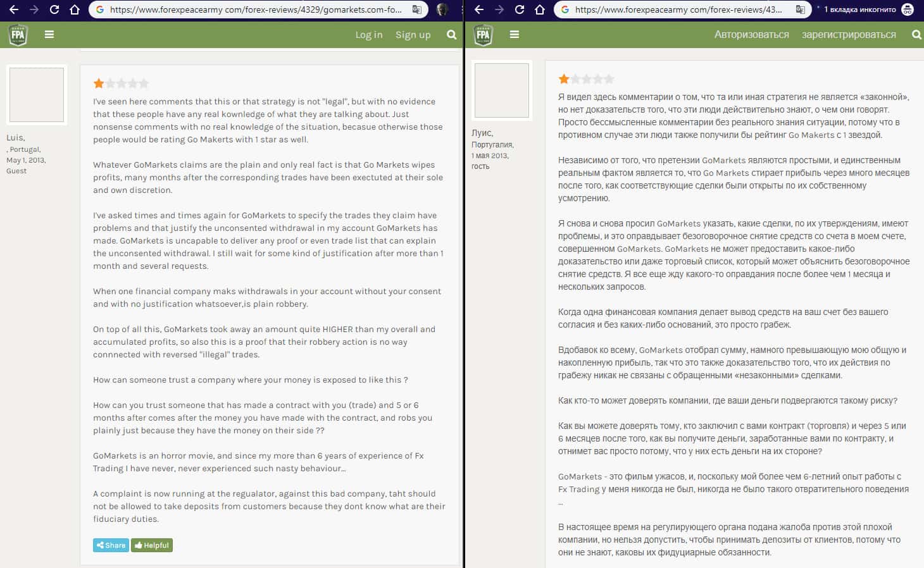Open site search on the English page
The width and height of the screenshot is (924, 568).
(451, 35)
